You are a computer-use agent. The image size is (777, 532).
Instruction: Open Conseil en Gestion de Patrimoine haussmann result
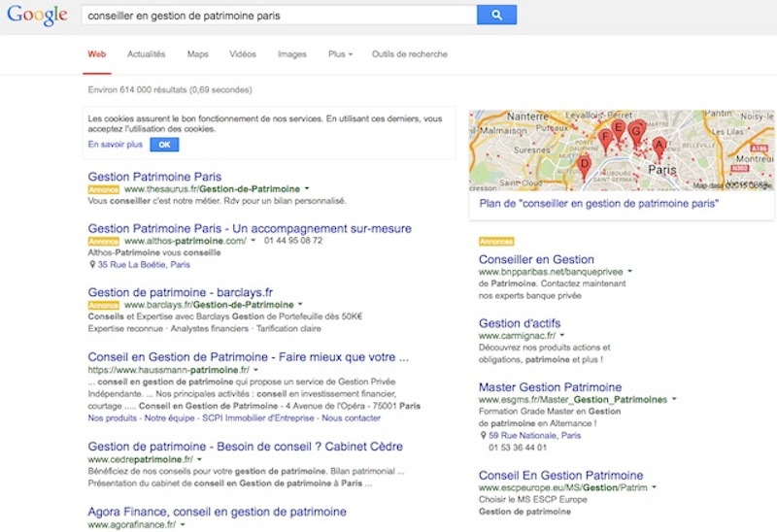(249, 356)
